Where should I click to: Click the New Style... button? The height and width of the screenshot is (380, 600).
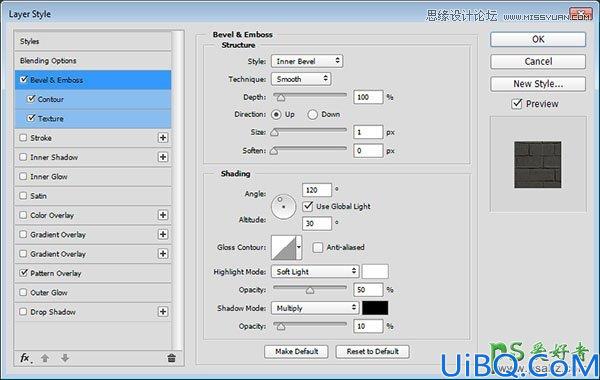[x=538, y=83]
